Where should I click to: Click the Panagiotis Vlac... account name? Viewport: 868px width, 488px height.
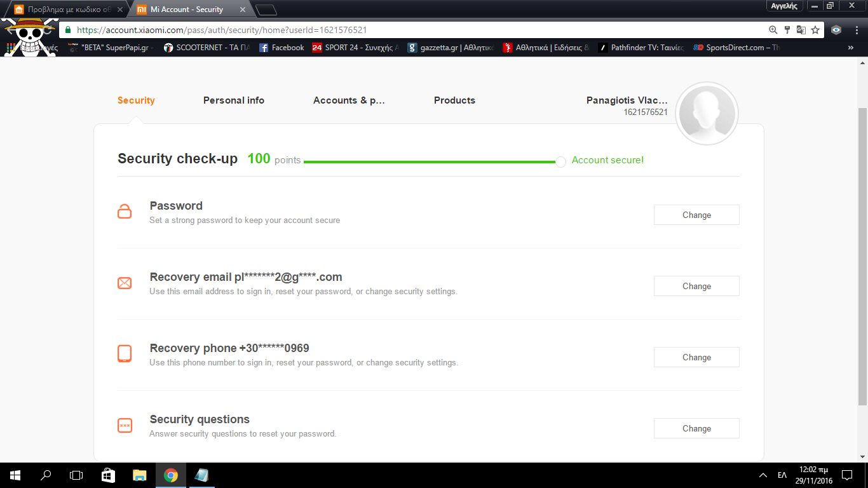click(x=627, y=100)
